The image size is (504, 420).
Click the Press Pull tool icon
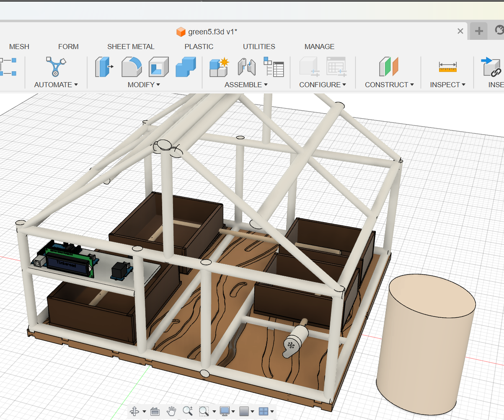(x=105, y=67)
